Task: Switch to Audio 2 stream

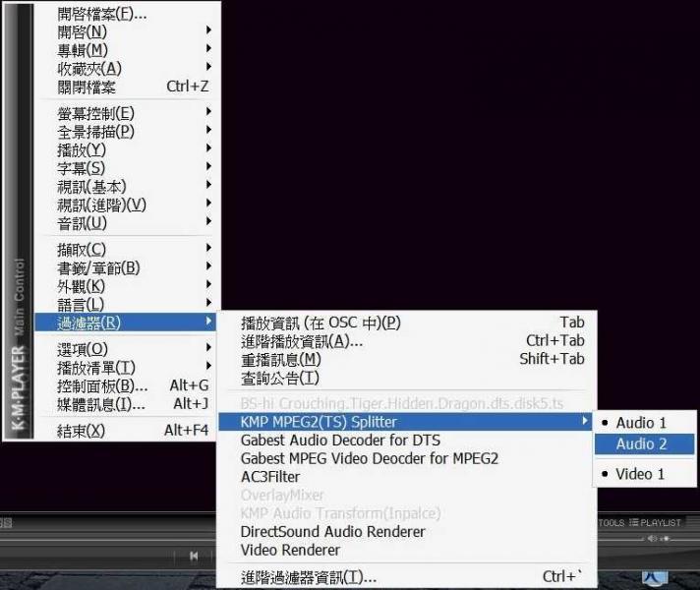Action: pos(641,444)
